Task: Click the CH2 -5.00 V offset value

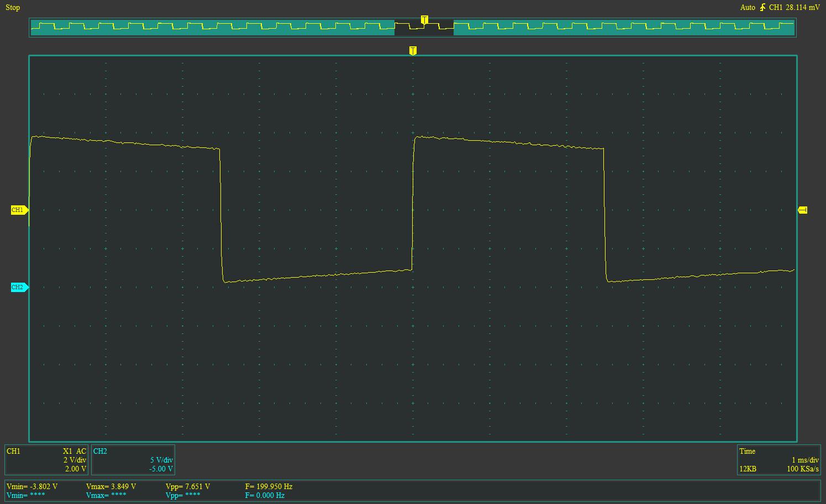Action: (161, 469)
